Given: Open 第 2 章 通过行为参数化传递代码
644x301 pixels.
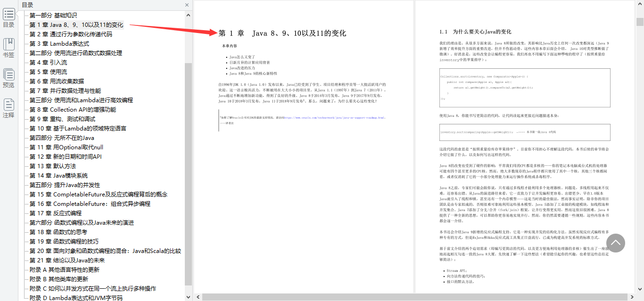Looking at the screenshot, I should tap(71, 34).
